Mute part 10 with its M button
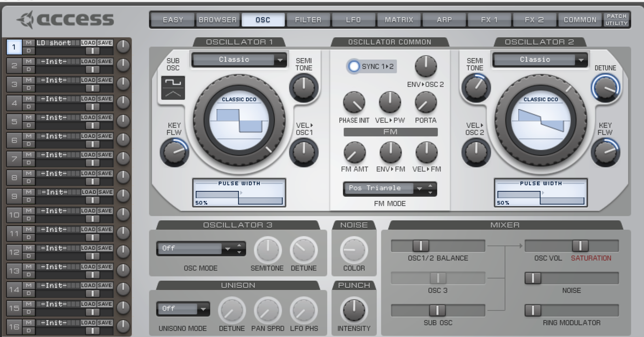The height and width of the screenshot is (337, 644). [28, 211]
